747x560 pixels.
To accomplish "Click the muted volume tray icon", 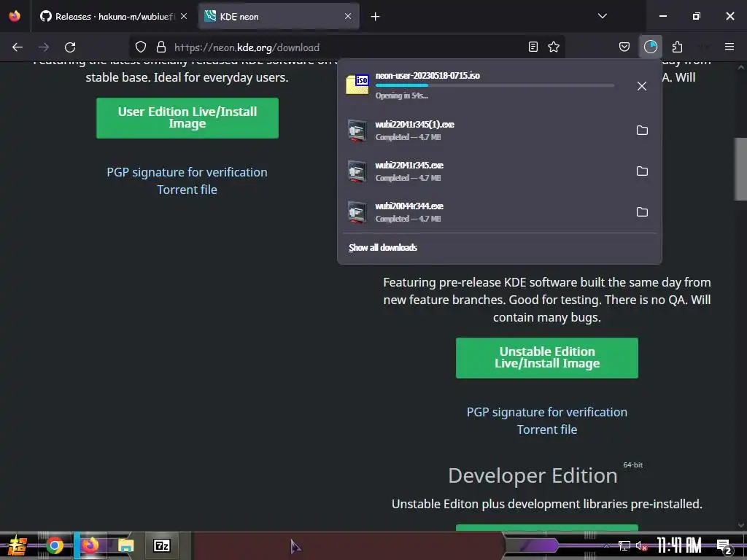I will pos(641,545).
